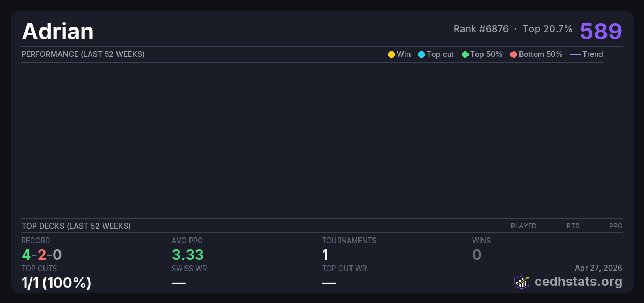Click the player name Adrian

click(x=57, y=32)
